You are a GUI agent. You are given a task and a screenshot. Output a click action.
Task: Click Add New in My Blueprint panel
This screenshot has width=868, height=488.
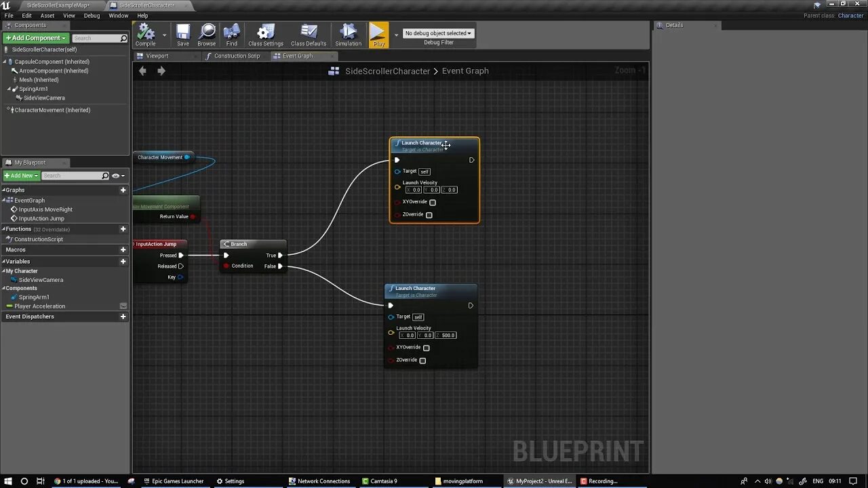[x=20, y=175]
